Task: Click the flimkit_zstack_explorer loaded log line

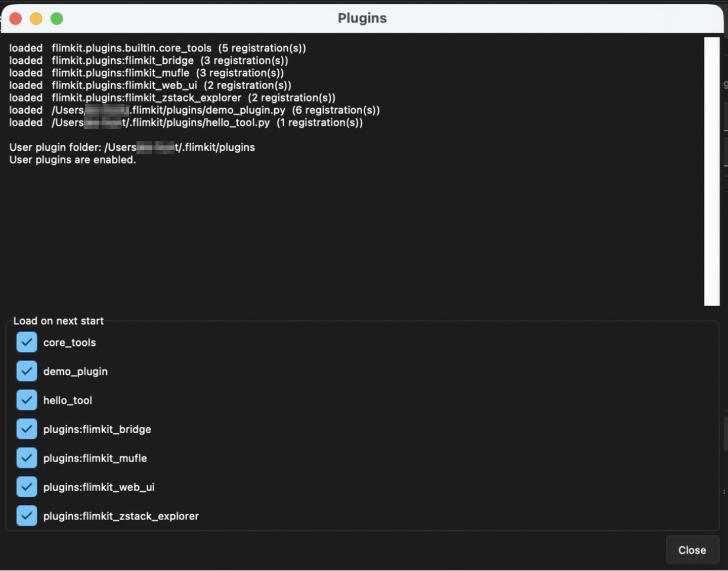Action: point(173,98)
